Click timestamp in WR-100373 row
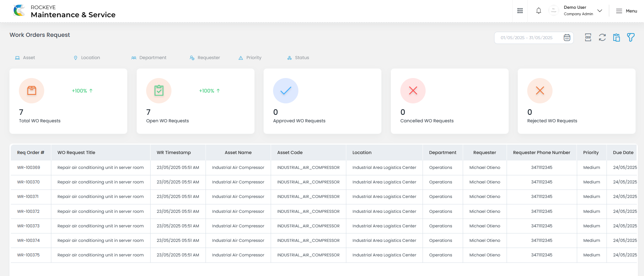This screenshot has height=276, width=644. 178,226
